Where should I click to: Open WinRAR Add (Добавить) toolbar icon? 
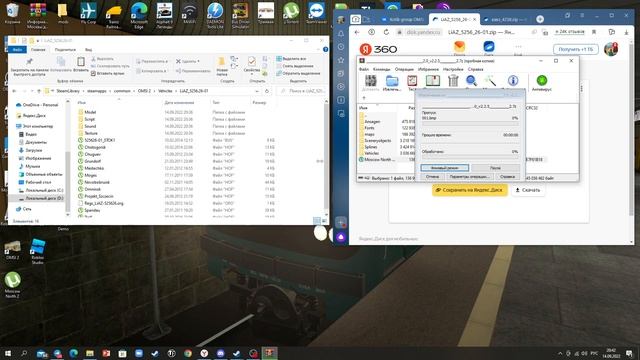coord(371,80)
